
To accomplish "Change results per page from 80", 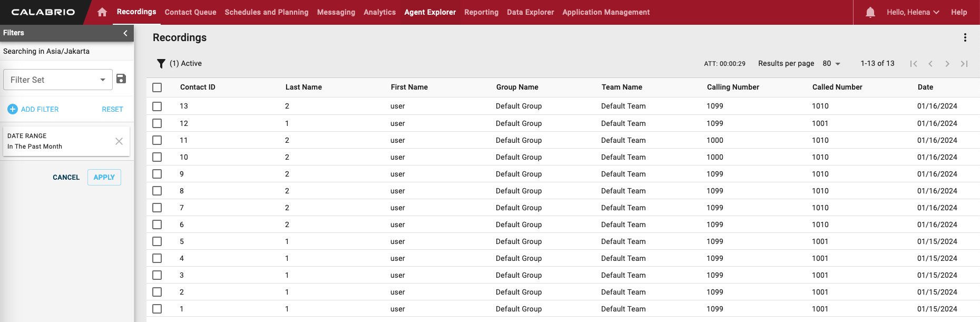I will click(831, 64).
